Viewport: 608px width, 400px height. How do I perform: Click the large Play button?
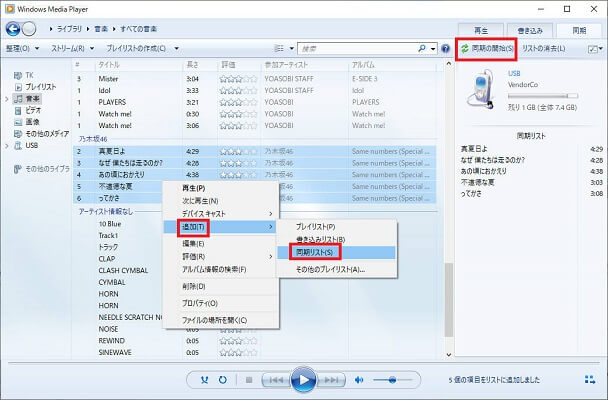coord(303,380)
